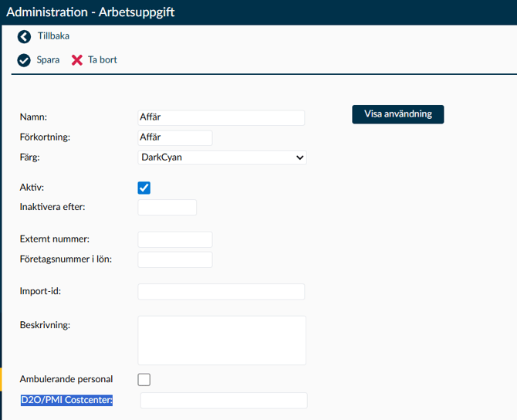
Task: Go back via the Tillbaka link text
Action: click(x=53, y=36)
